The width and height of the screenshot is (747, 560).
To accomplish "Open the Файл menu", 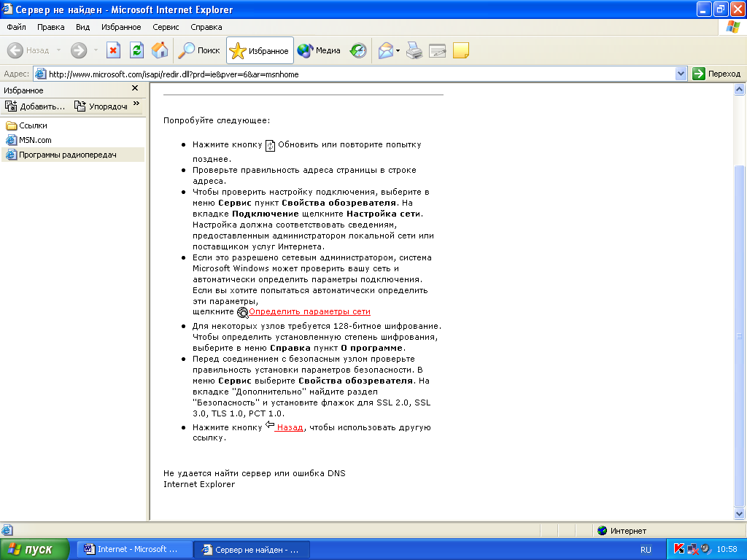I will 16,27.
